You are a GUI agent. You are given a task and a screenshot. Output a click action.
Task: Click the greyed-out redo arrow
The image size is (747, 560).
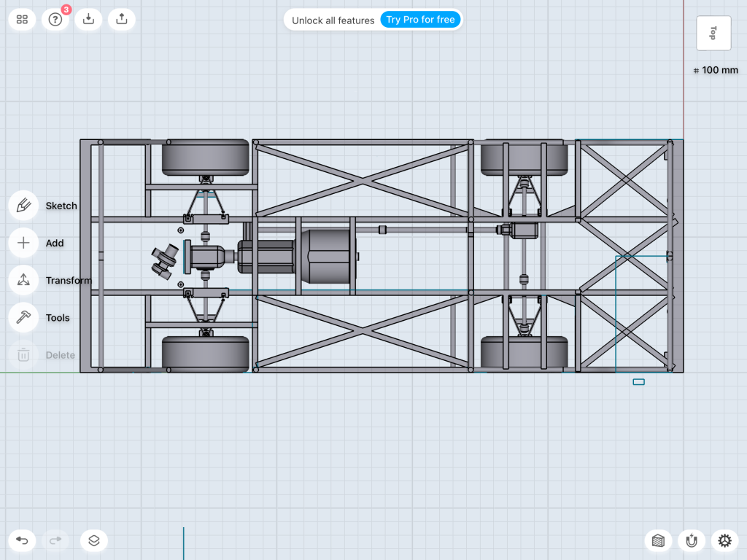(x=55, y=540)
